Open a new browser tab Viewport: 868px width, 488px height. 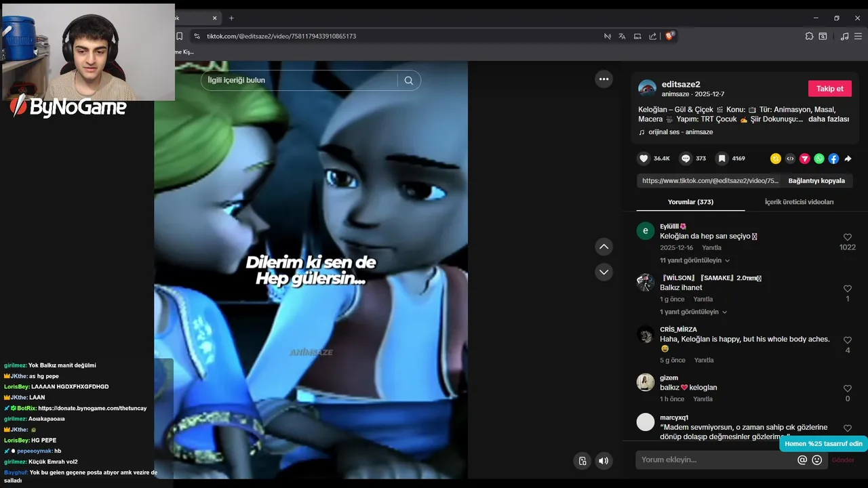pyautogui.click(x=231, y=18)
